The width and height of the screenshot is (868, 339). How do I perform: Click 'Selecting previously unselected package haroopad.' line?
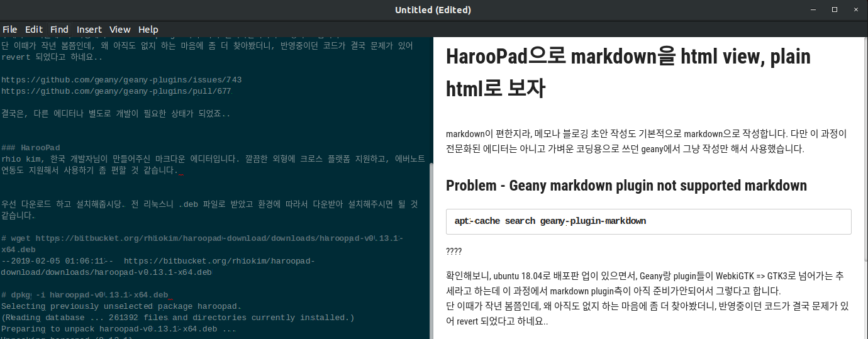pyautogui.click(x=121, y=306)
